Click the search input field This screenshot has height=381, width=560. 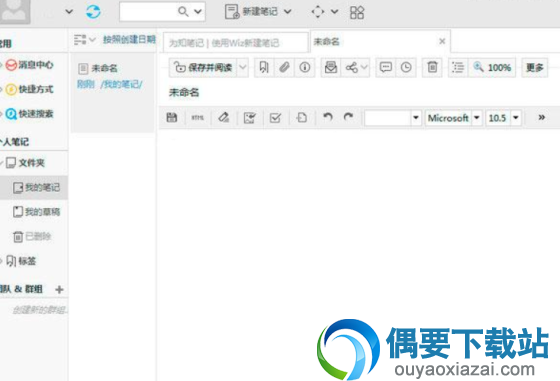pos(148,12)
